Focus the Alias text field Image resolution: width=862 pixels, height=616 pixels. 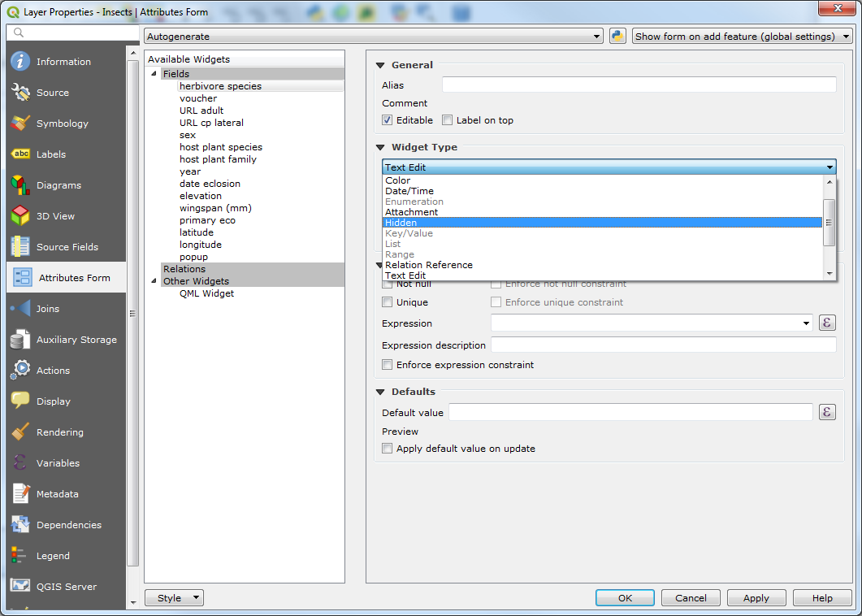tap(639, 85)
